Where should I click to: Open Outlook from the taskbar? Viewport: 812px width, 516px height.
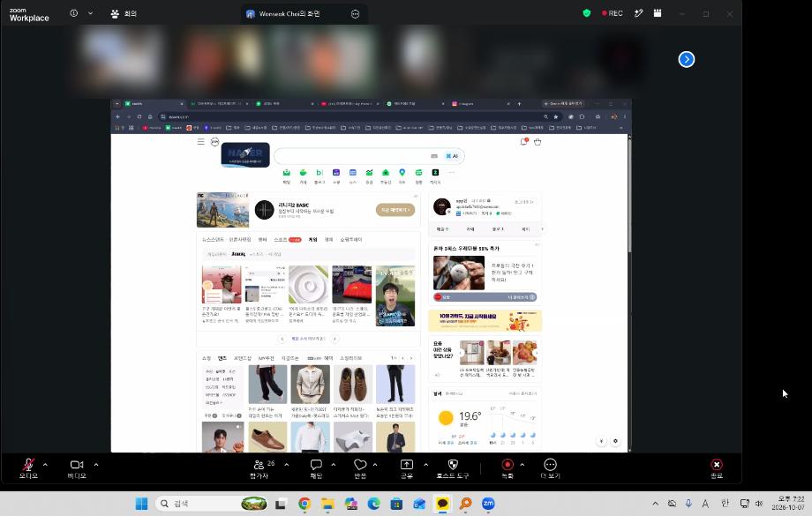419,504
